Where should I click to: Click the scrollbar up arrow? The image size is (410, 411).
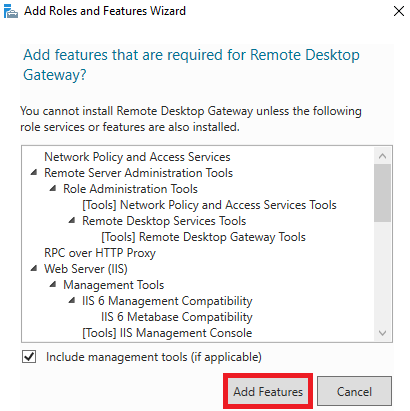tap(382, 156)
